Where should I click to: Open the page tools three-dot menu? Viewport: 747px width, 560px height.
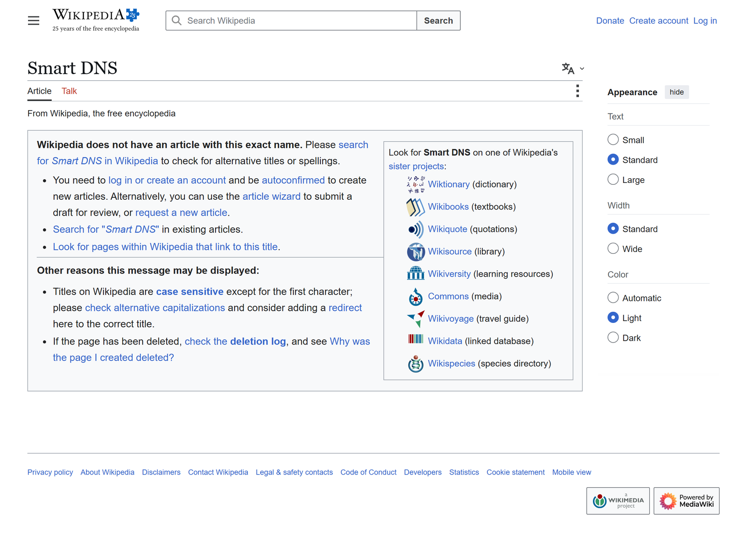(x=578, y=91)
